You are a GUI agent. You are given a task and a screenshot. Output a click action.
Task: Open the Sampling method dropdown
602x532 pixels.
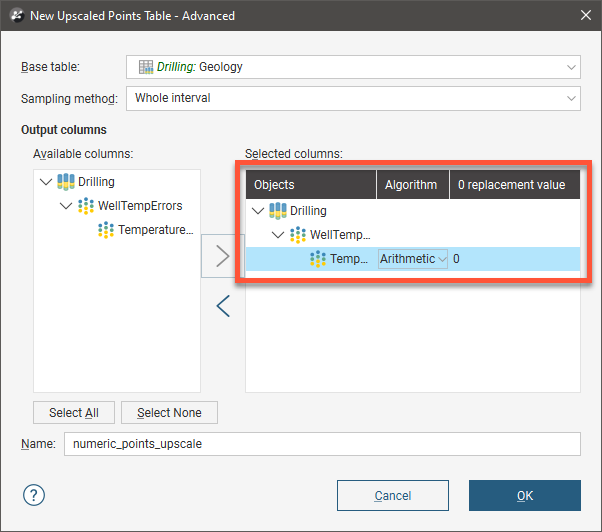pyautogui.click(x=571, y=98)
